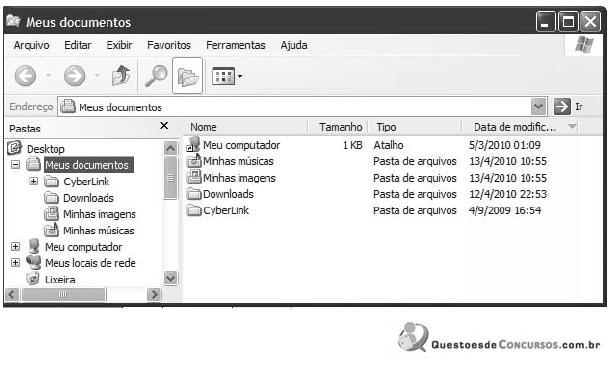This screenshot has width=611, height=368.
Task: Select Meus documentos in folder tree
Action: pos(89,165)
